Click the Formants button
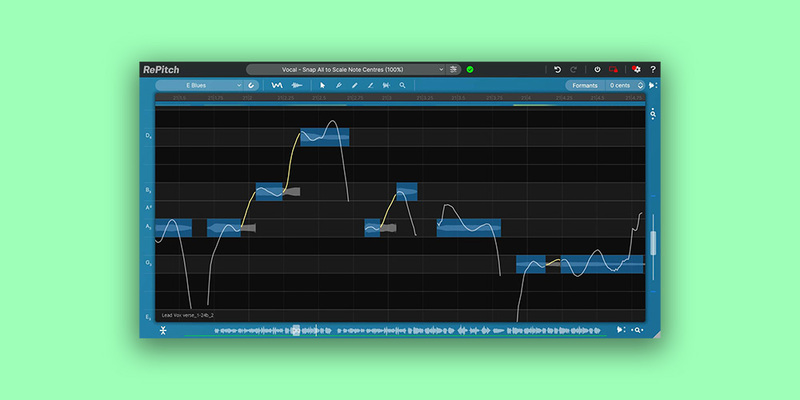This screenshot has height=400, width=800. pos(585,85)
